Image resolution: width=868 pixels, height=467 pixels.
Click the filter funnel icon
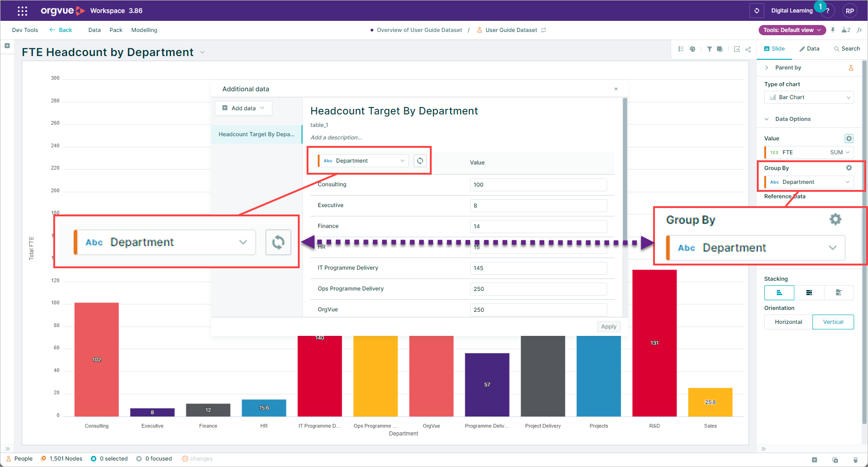[709, 49]
